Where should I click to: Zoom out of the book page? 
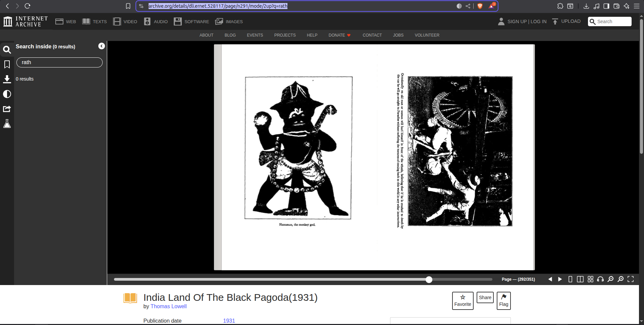[610, 279]
